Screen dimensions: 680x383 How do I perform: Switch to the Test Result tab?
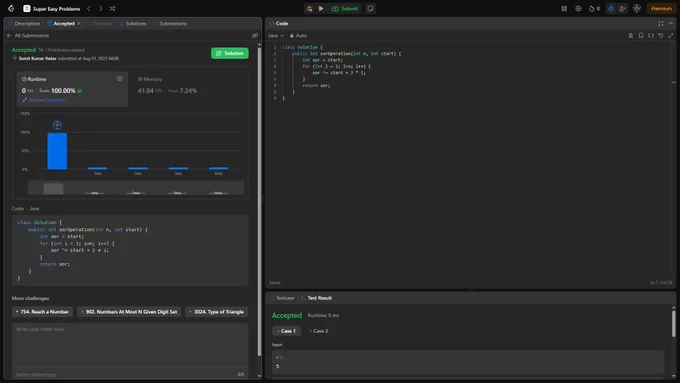tap(317, 298)
